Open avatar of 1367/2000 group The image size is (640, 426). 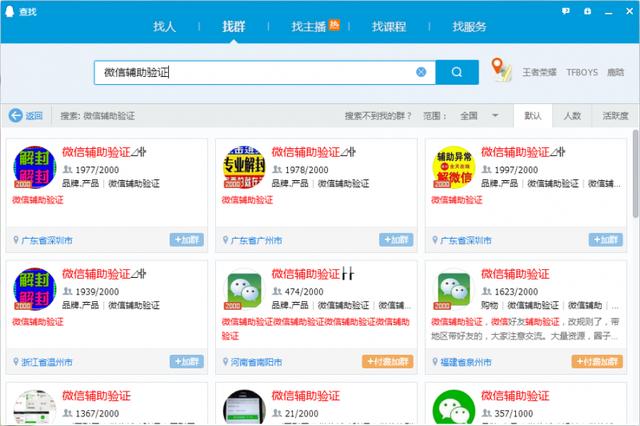[x=35, y=407]
